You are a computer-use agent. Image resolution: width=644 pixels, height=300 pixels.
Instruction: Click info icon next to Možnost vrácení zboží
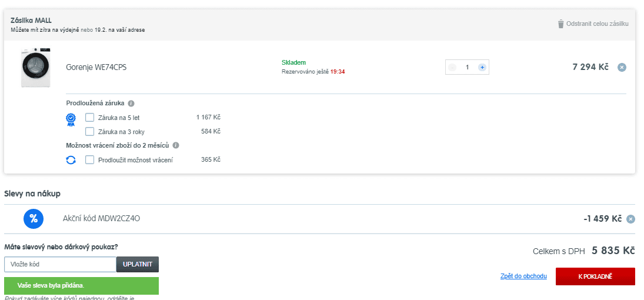[176, 145]
